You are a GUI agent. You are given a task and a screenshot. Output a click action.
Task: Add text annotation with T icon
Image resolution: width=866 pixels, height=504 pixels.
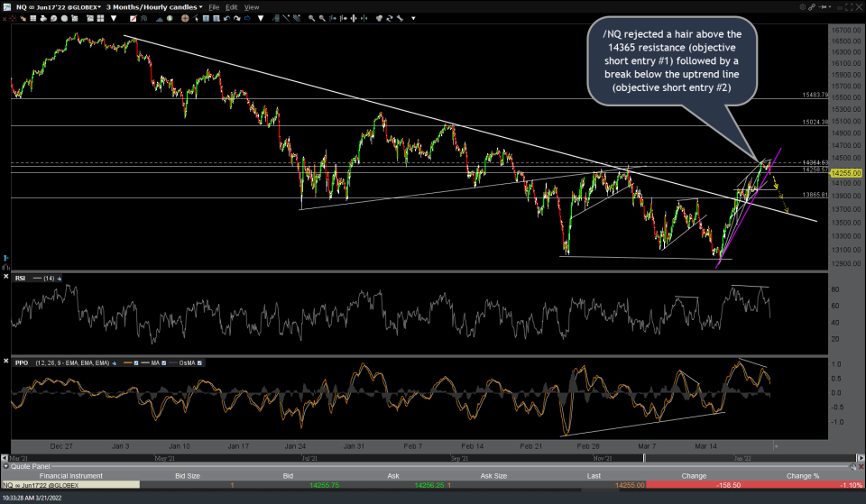(x=206, y=18)
